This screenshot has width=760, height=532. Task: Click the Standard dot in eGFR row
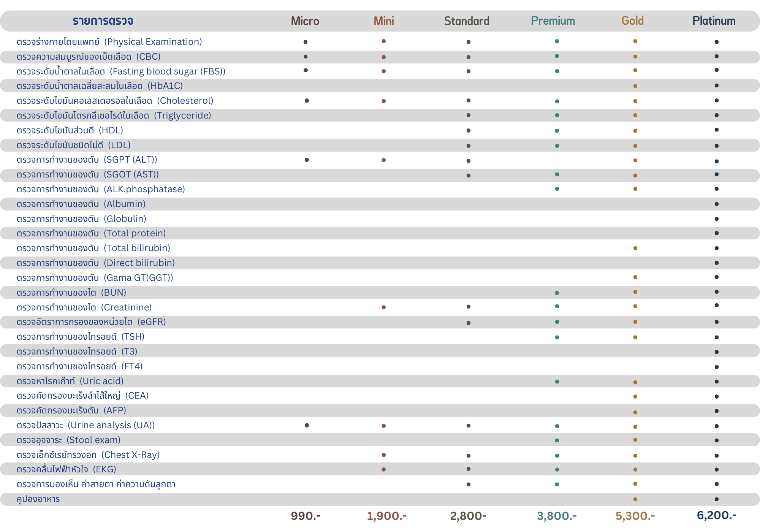click(469, 323)
